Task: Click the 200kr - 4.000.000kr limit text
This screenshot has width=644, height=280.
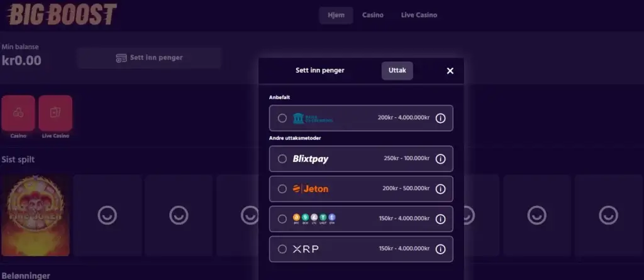Action: [404, 117]
